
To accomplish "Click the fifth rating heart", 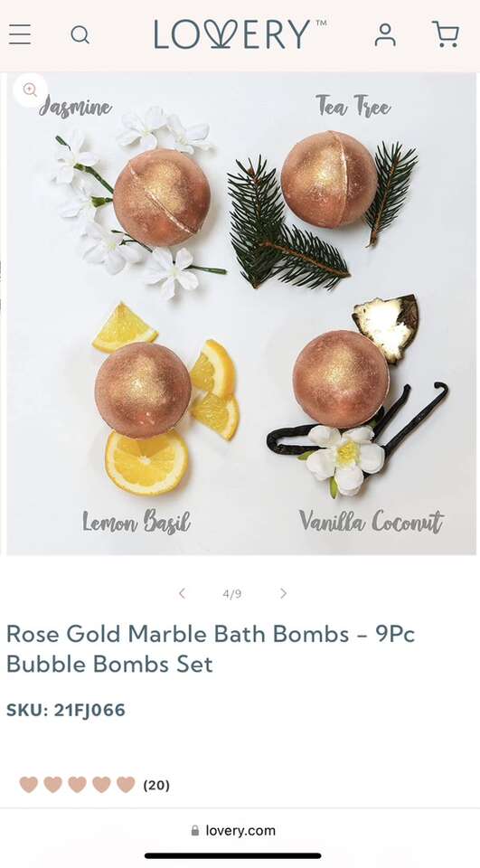I will coord(127,785).
